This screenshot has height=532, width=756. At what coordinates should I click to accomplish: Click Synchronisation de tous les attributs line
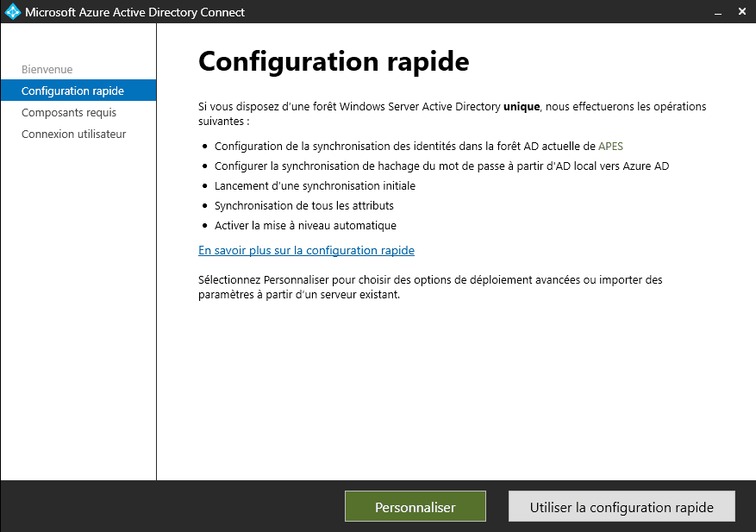tap(303, 205)
